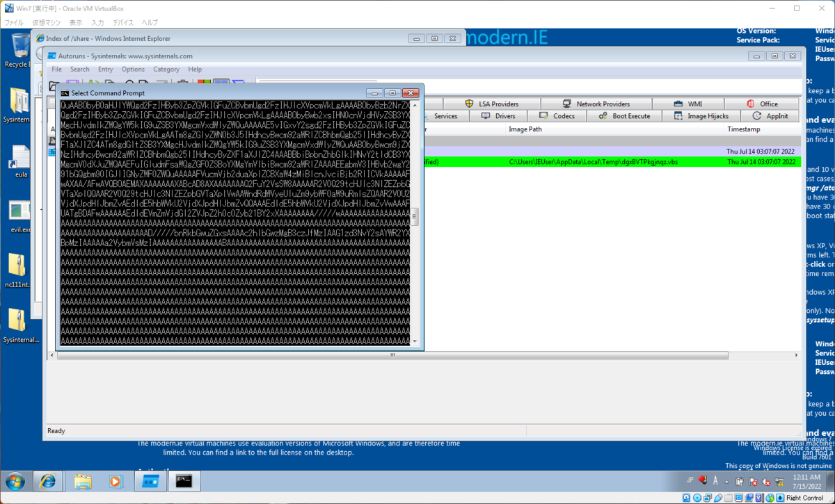Switch to Command Prompt taskbar button

[x=184, y=481]
